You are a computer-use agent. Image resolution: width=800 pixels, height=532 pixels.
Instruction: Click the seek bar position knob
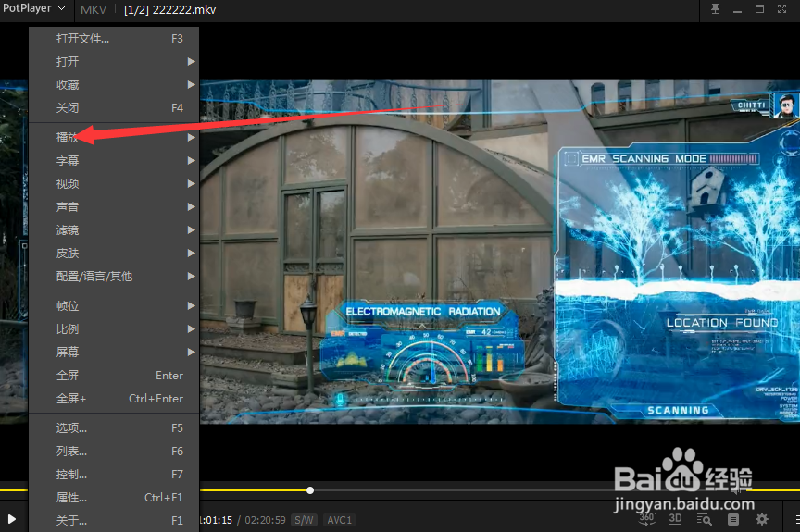click(310, 490)
